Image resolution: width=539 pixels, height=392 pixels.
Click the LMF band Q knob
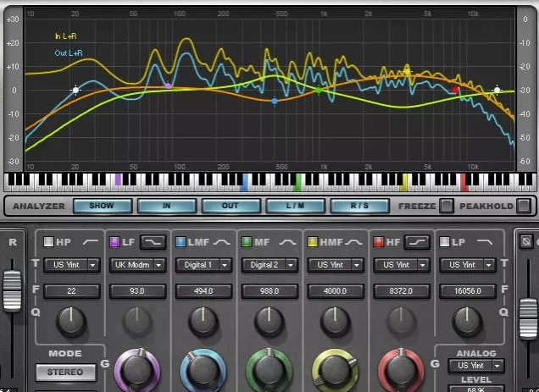coord(203,322)
